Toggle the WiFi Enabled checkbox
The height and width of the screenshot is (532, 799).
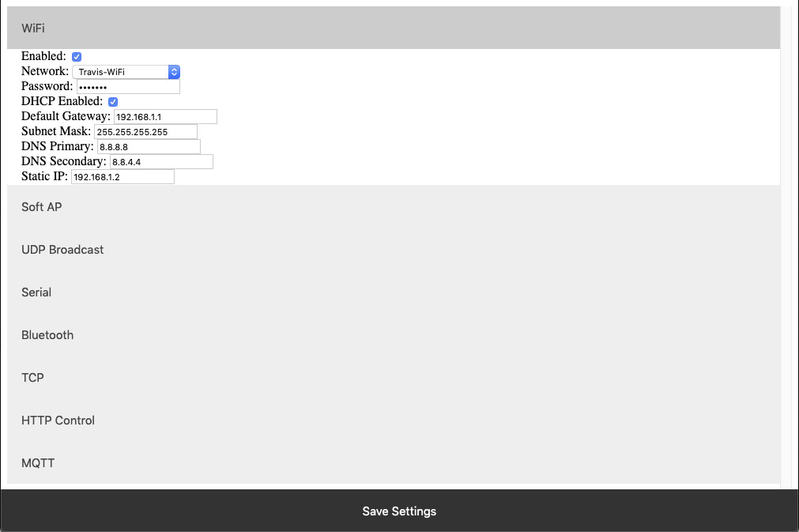pos(77,57)
